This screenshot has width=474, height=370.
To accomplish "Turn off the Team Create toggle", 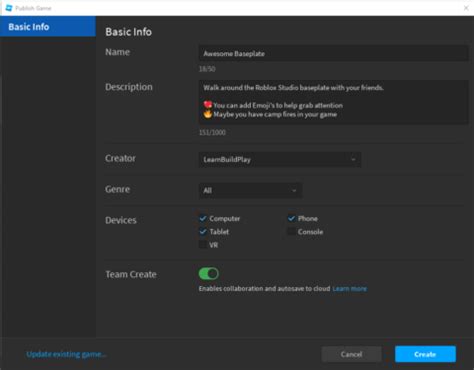I will 209,274.
